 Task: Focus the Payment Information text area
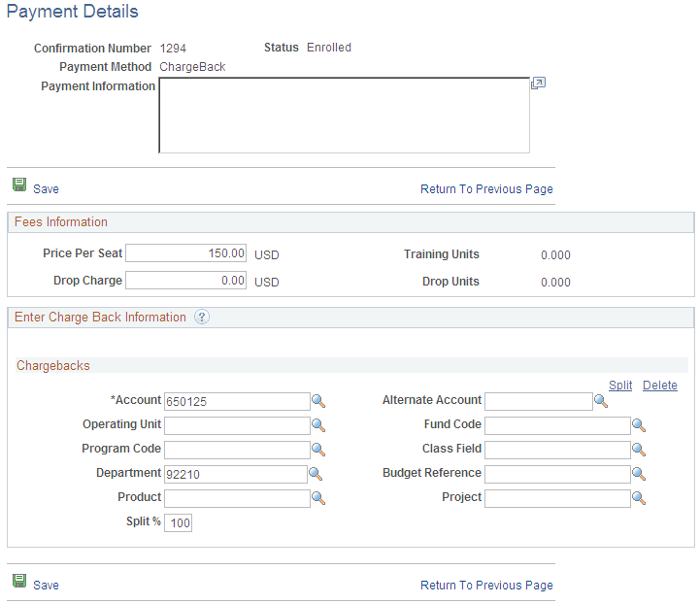[345, 116]
